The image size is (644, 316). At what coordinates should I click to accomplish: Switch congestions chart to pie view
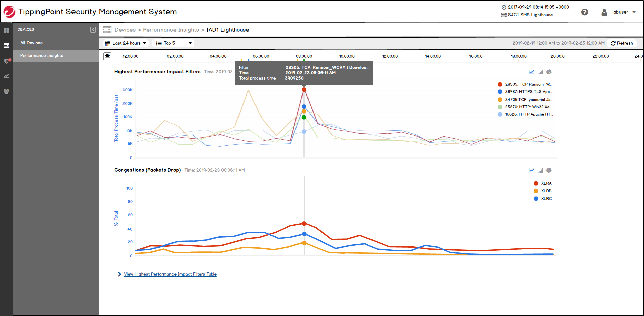point(549,170)
